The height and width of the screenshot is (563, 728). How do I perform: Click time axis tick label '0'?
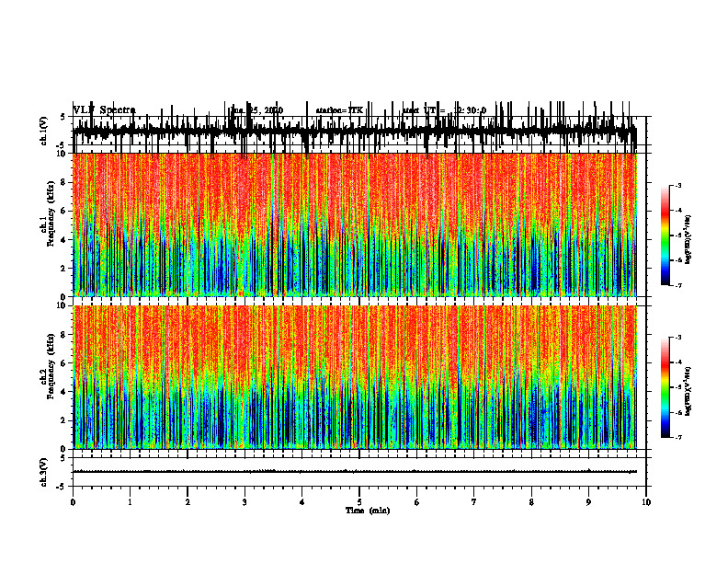point(73,502)
